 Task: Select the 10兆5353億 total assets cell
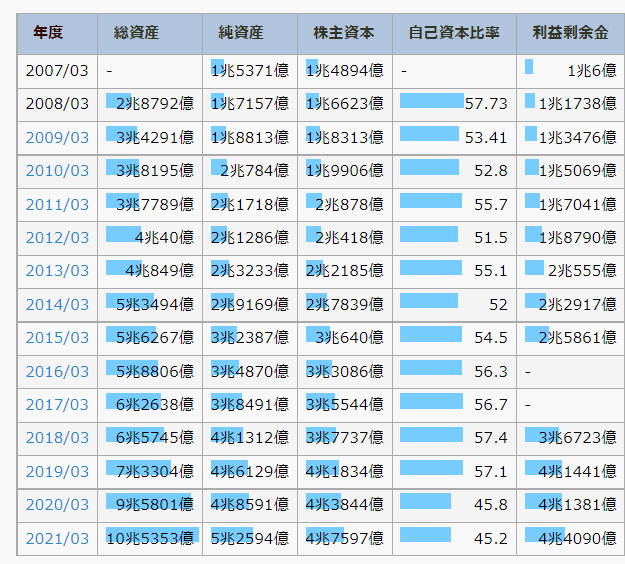pyautogui.click(x=150, y=539)
